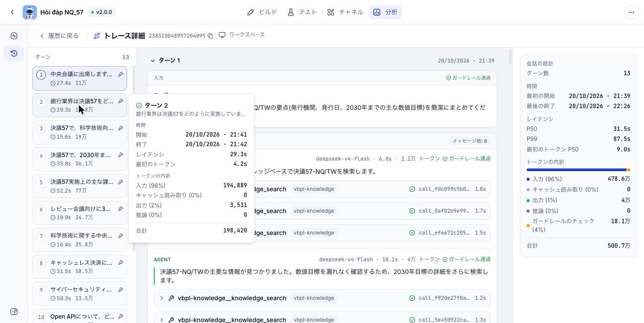Screen dimensions: 644x323
Task: Click the wrench icon on turn 3 row
Action: pos(120,128)
